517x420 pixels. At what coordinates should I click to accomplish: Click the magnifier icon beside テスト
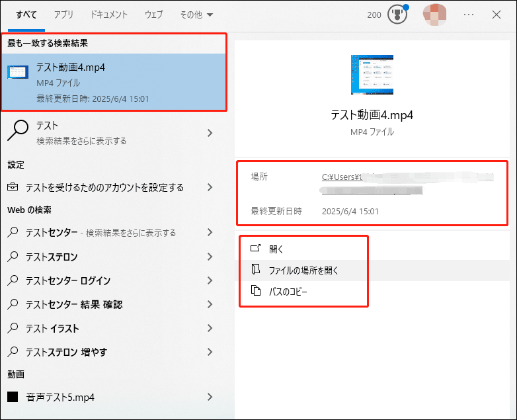17,130
